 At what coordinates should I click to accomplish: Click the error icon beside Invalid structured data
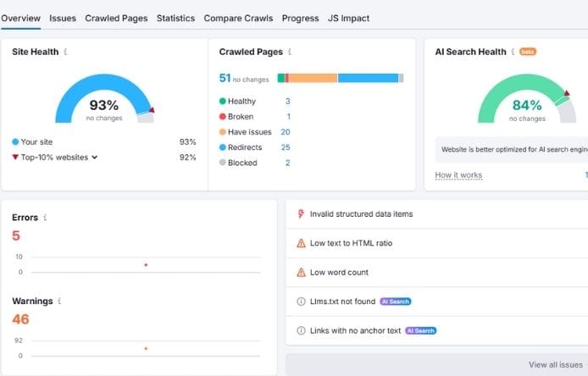point(301,214)
